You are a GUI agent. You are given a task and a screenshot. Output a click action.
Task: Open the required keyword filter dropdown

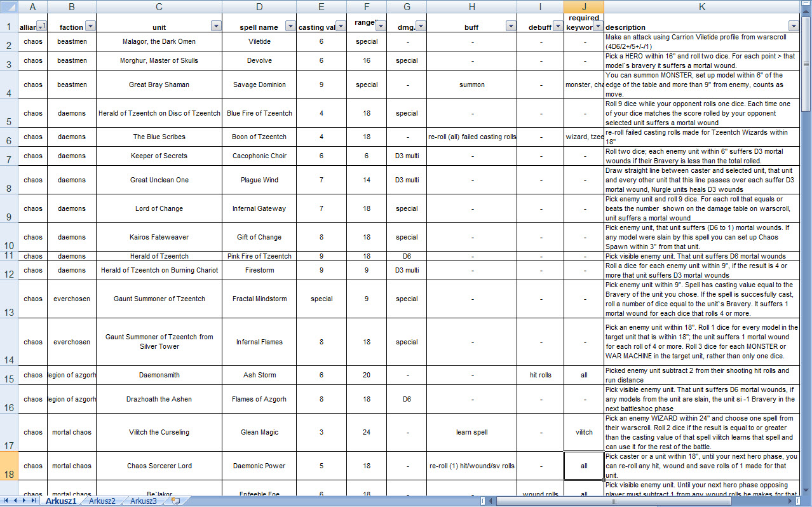598,27
